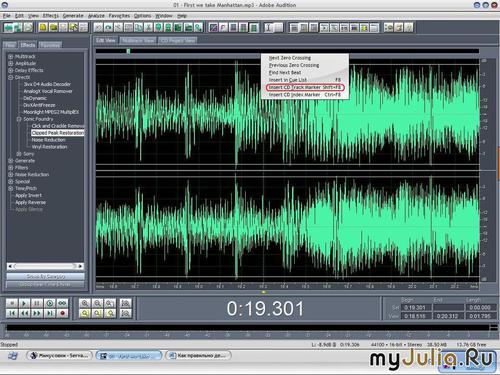
Task: Select Click and Crackle Removal effect
Action: 58,126
